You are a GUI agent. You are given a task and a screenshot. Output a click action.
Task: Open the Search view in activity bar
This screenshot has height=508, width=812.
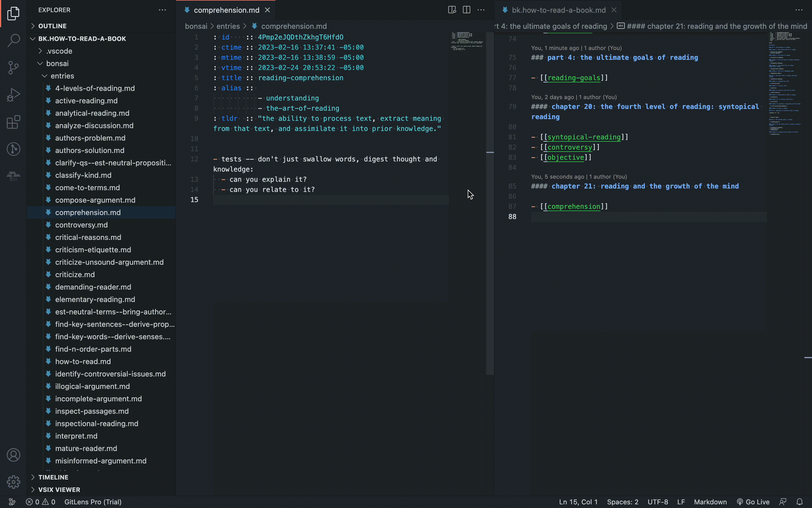click(14, 40)
